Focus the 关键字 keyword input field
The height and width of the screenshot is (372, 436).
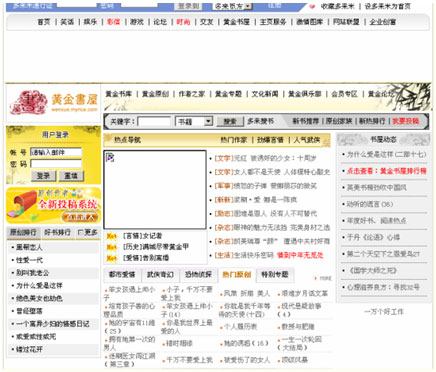click(154, 121)
